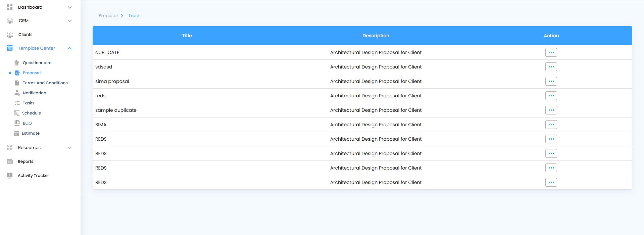Click description text in dUPLICATE row

pos(376,52)
